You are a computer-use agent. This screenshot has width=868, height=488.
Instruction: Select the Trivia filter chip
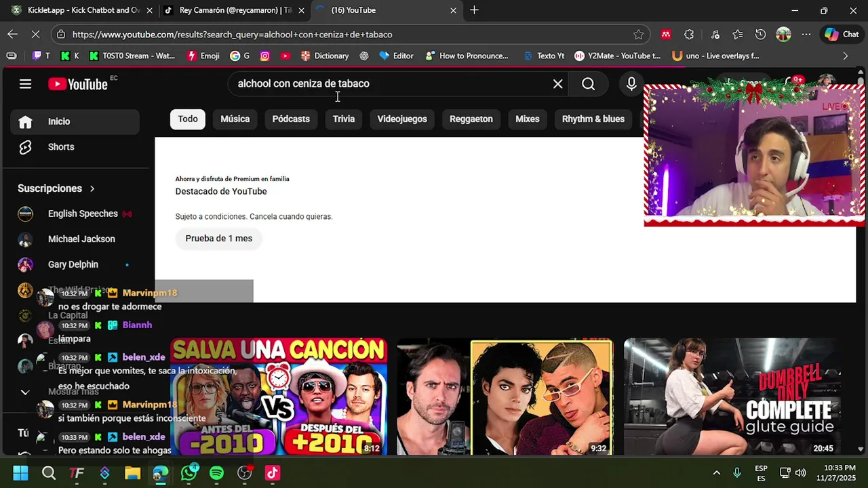pos(344,119)
